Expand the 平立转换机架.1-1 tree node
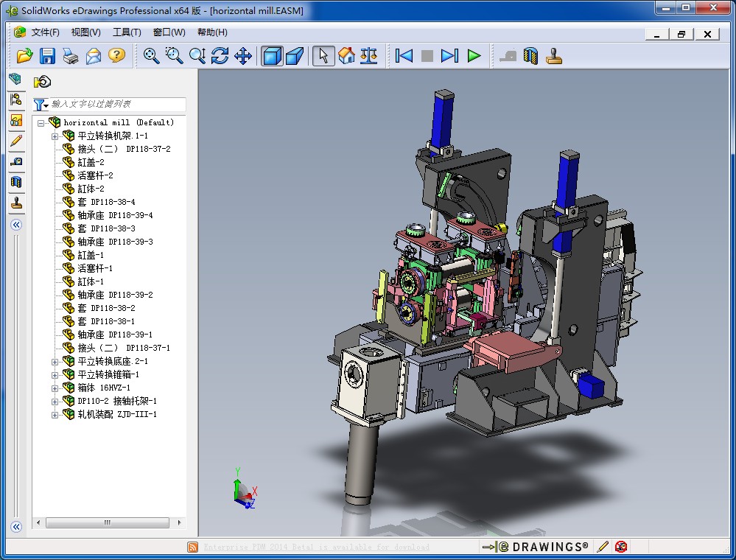This screenshot has height=560, width=736. (55, 136)
